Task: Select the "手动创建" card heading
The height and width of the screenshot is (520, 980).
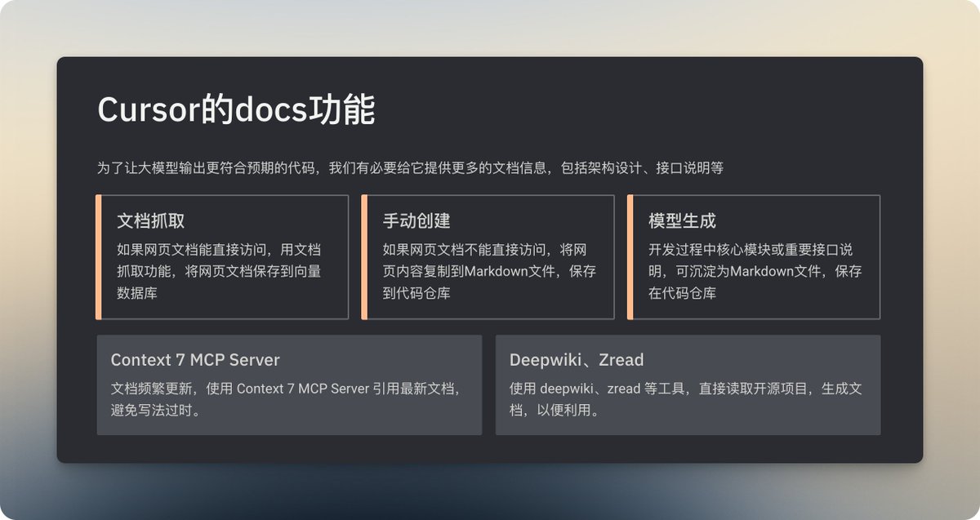Action: [416, 221]
